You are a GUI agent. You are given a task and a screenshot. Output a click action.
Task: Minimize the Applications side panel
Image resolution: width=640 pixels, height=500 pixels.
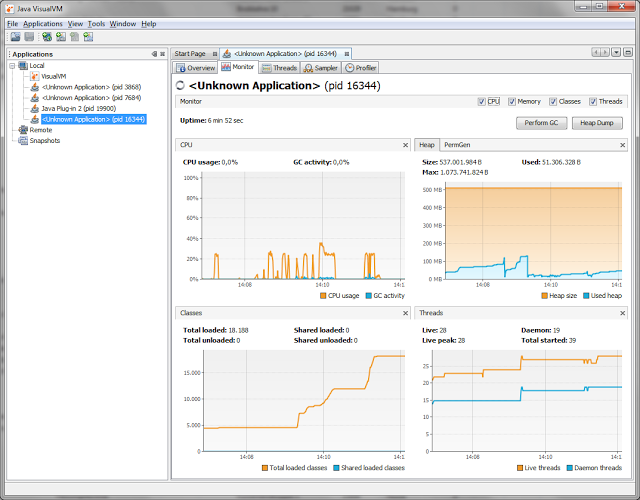tap(154, 54)
